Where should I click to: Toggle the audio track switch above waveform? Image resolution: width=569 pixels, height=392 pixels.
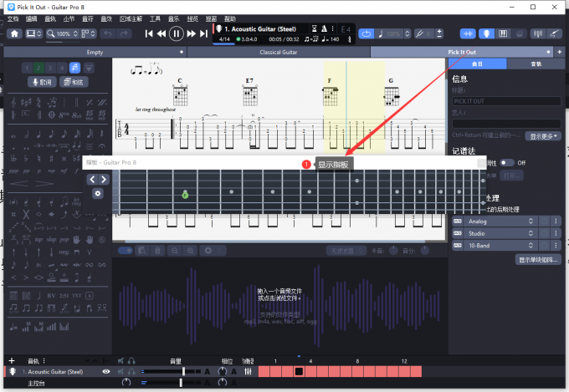(126, 250)
